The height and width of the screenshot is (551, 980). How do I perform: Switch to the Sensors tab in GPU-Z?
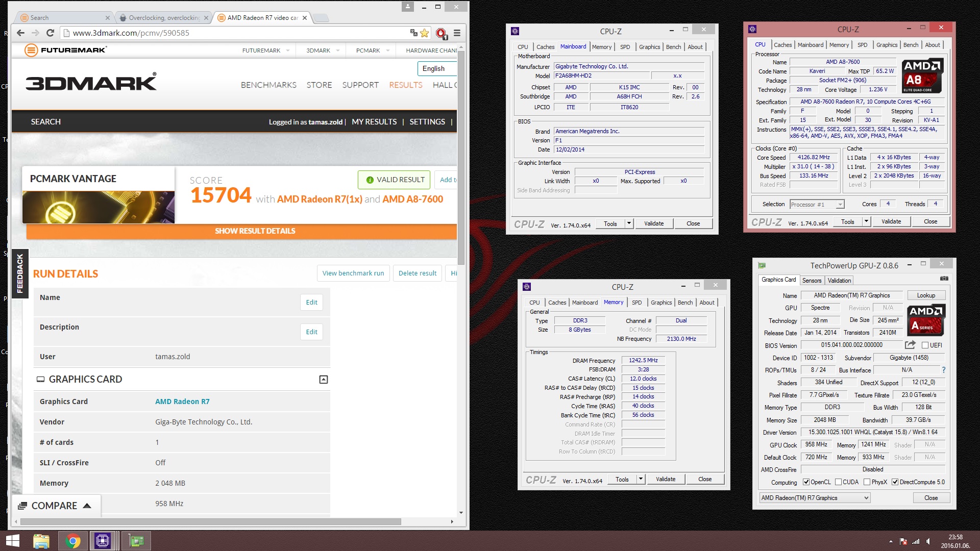pos(812,281)
